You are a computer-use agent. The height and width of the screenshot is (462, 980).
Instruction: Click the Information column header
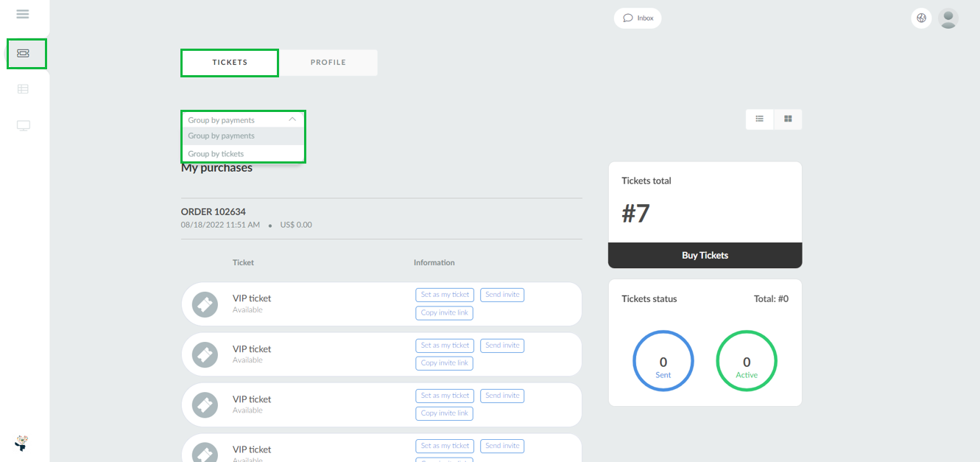pos(434,263)
